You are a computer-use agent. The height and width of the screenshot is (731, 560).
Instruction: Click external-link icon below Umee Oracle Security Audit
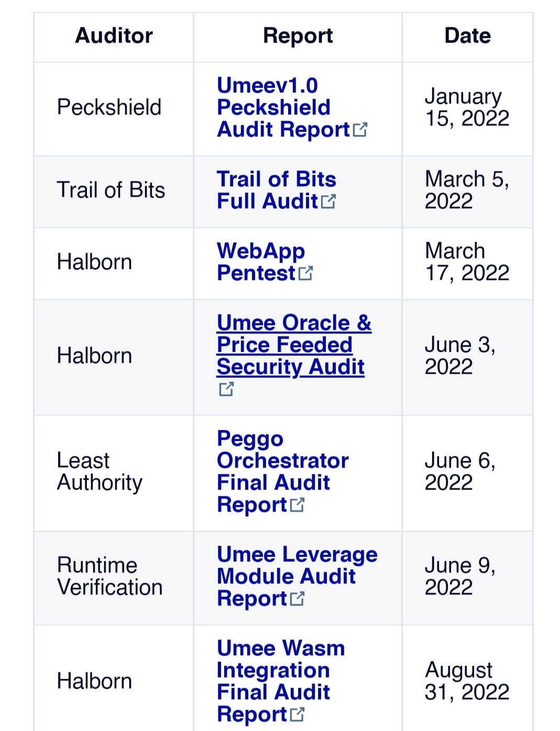pos(226,389)
